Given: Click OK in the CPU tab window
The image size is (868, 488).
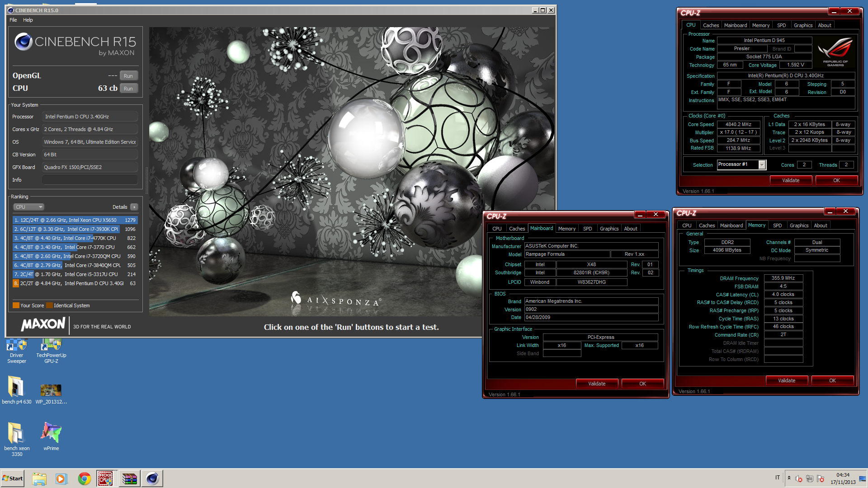Looking at the screenshot, I should [836, 180].
